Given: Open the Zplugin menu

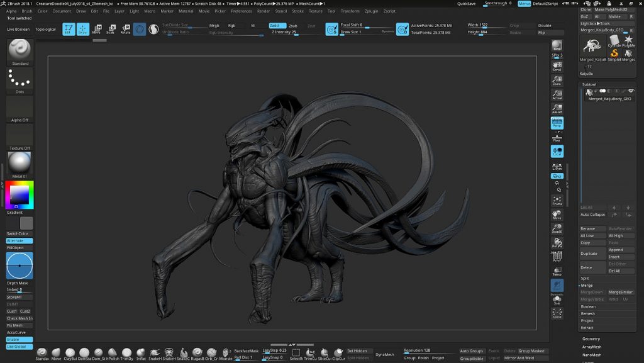Looking at the screenshot, I should coord(371,11).
